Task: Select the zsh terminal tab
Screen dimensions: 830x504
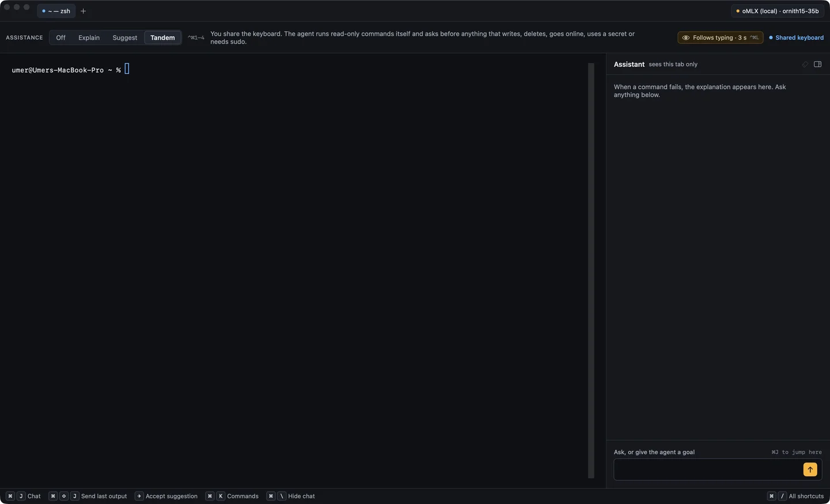Action: 56,11
